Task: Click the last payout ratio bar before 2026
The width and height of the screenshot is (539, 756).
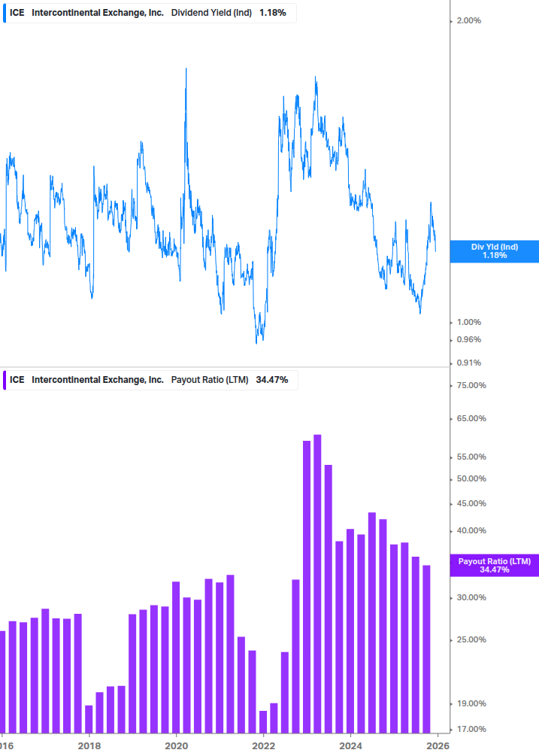Action: click(426, 649)
